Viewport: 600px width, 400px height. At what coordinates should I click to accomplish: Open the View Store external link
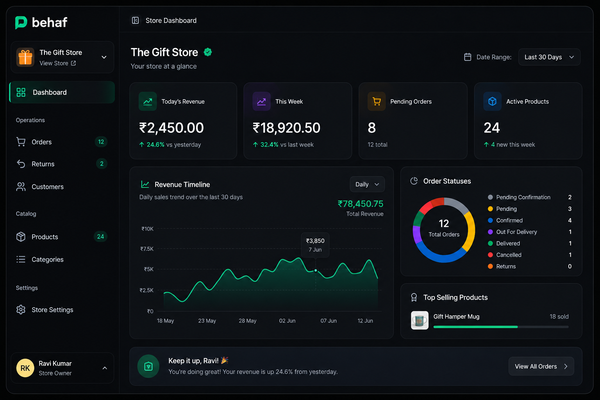pos(58,63)
